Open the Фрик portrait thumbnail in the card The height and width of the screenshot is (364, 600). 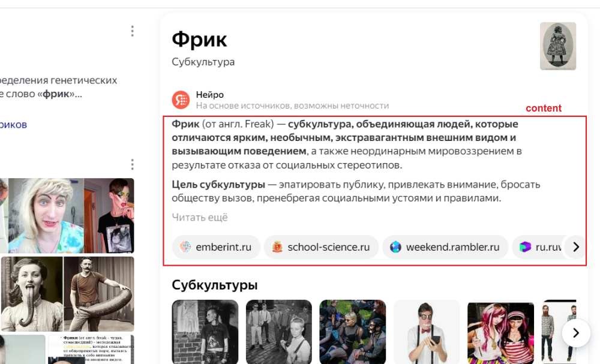pos(558,46)
